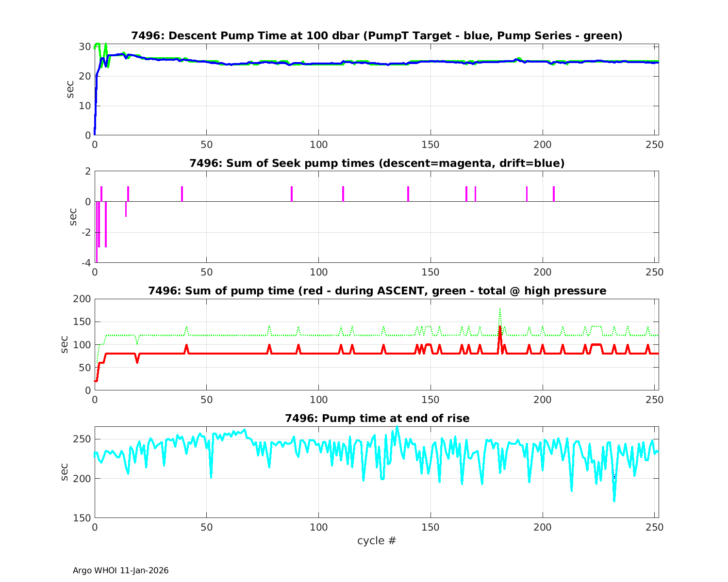Click the 'cycle #' x-axis label
728x582 pixels.
click(x=377, y=540)
